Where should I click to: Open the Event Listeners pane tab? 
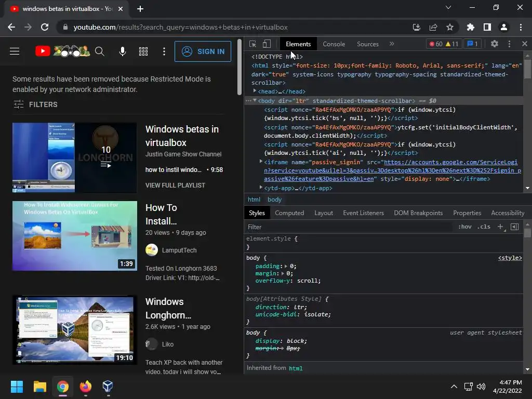click(x=363, y=213)
